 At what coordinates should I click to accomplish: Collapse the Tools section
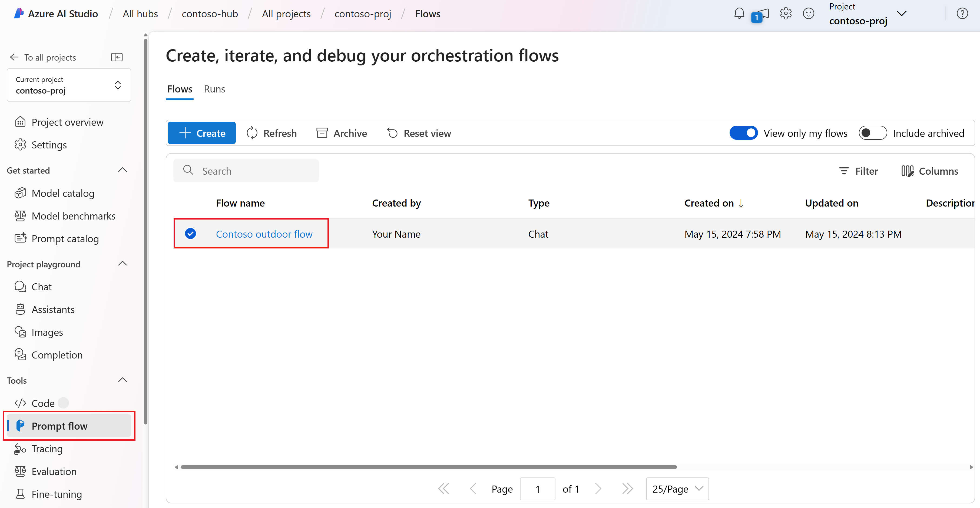(122, 380)
